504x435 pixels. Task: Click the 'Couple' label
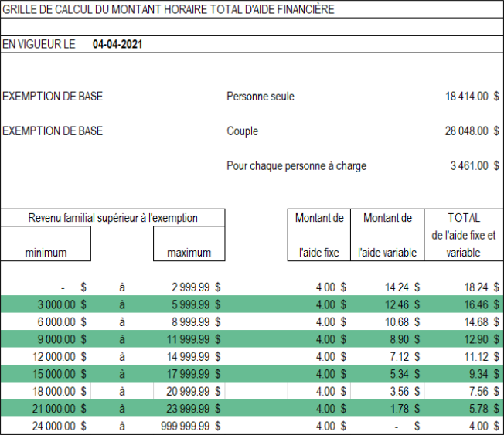(x=243, y=131)
